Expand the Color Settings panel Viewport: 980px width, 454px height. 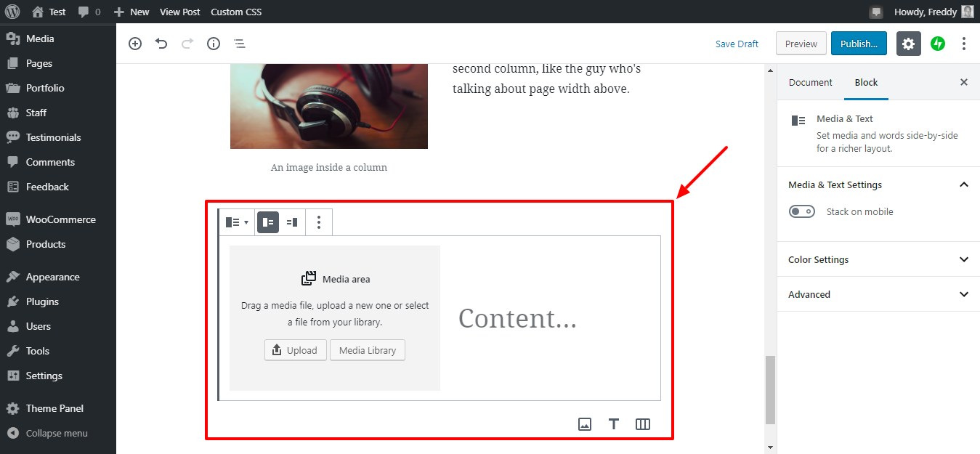click(878, 259)
